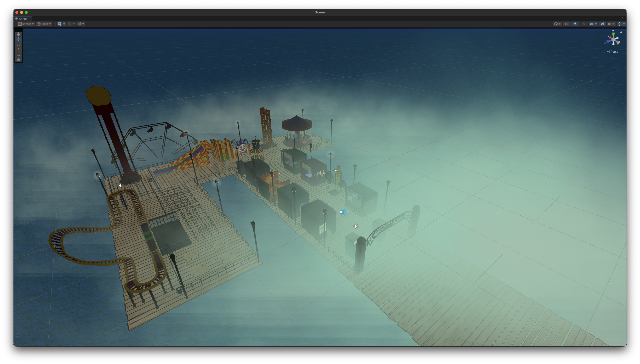Select the Scale tool
Viewport: 640px width, 364px height.
click(18, 49)
